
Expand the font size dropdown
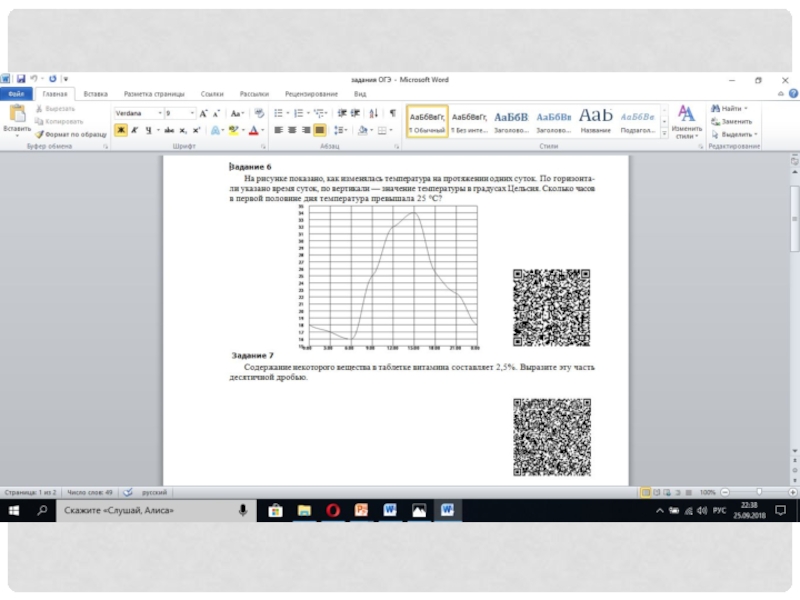pyautogui.click(x=192, y=114)
